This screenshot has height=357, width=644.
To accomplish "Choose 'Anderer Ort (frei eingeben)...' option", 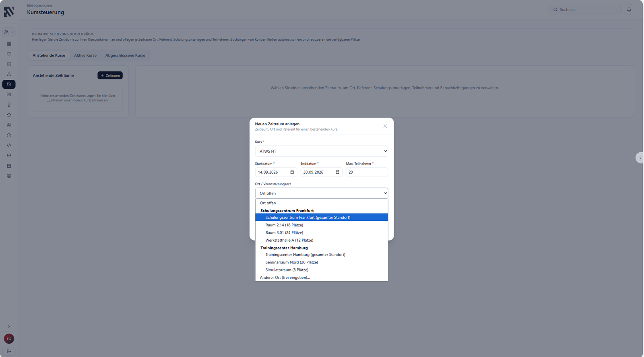I will (322, 278).
